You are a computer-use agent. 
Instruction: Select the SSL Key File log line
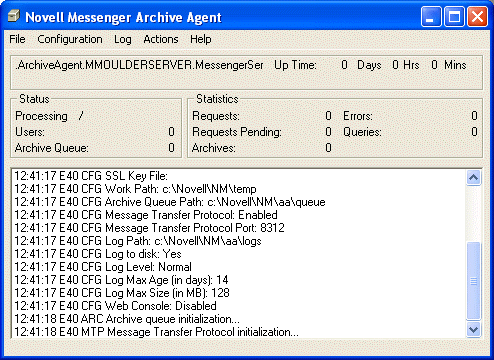click(x=91, y=176)
